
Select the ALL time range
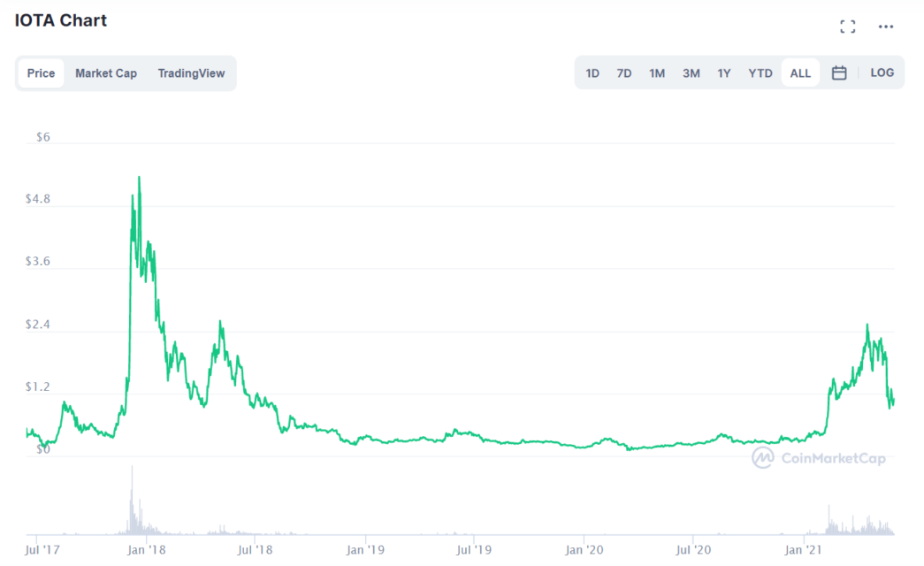(x=800, y=73)
